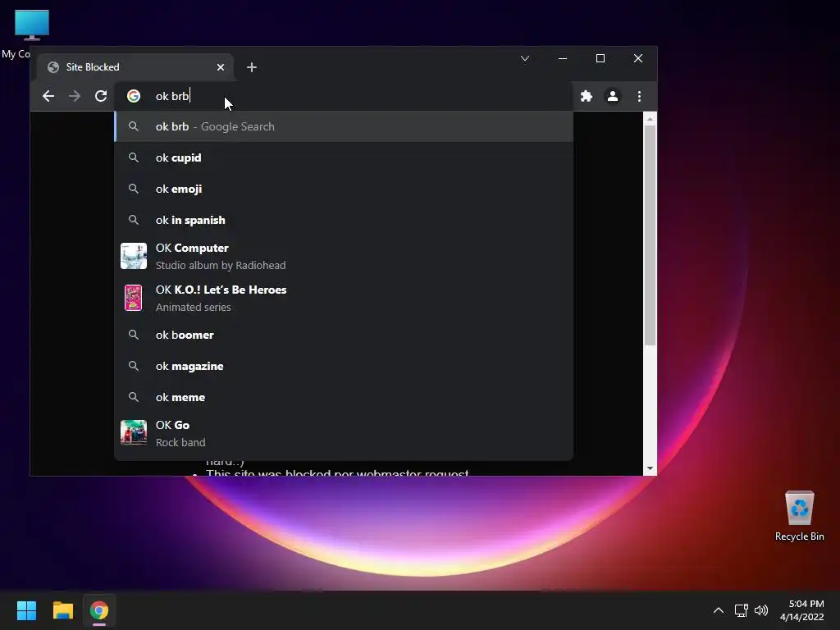Click the Chrome taskbar icon
The height and width of the screenshot is (630, 840).
(99, 610)
